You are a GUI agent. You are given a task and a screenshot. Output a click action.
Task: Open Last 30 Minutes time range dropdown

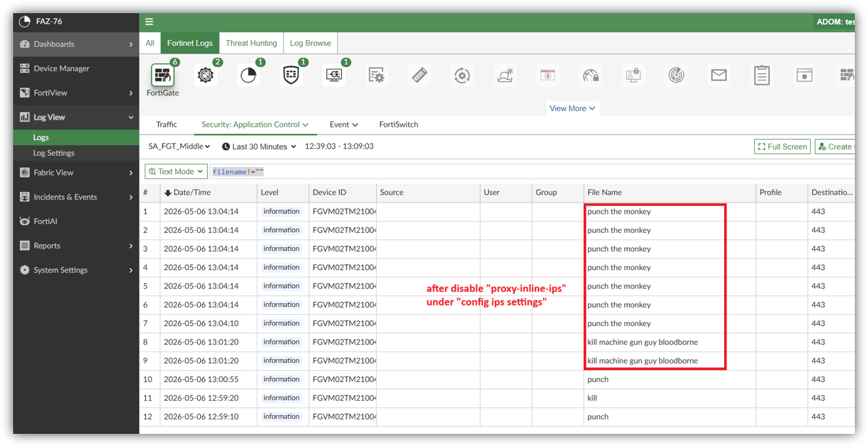(259, 147)
